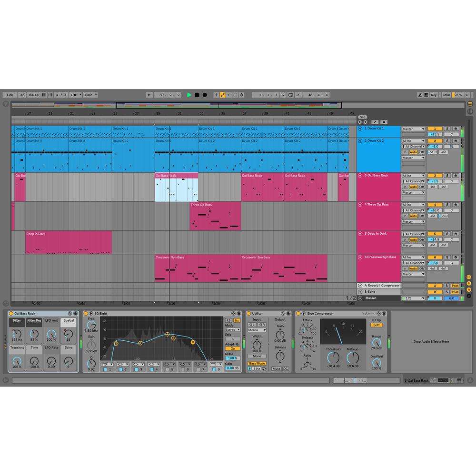Collapse Glue Compressor using its disclosure triangle
Screen dimensions: 476x476
[303, 313]
